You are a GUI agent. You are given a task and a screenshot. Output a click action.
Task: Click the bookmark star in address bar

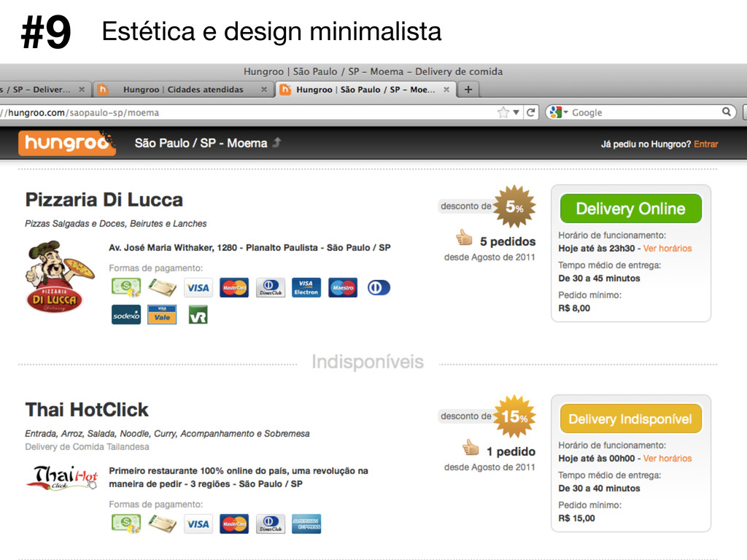[503, 112]
